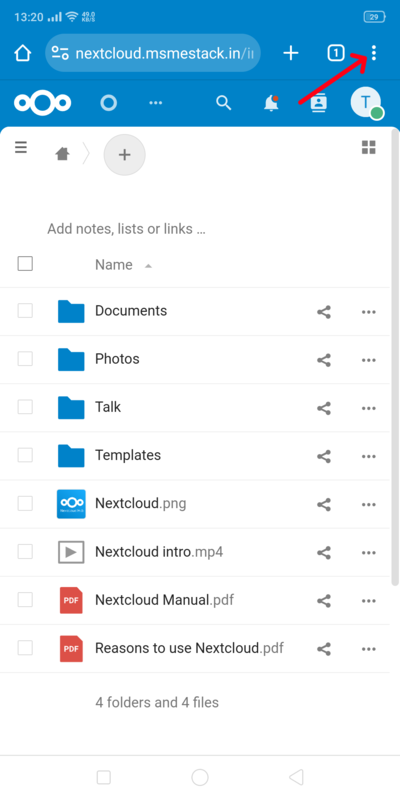This screenshot has height=800, width=400.
Task: Open more actions for the Talk folder
Action: pyautogui.click(x=368, y=408)
